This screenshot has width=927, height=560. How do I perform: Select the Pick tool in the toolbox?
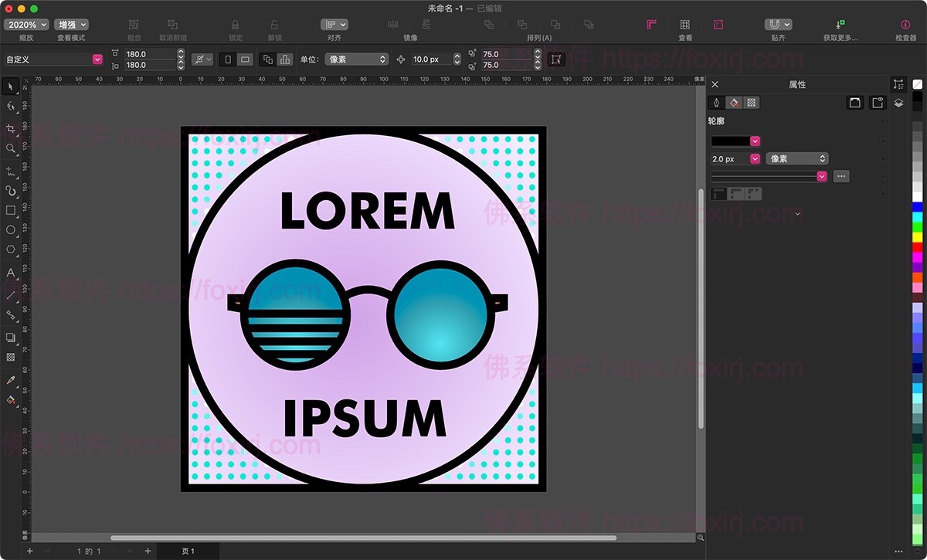10,87
